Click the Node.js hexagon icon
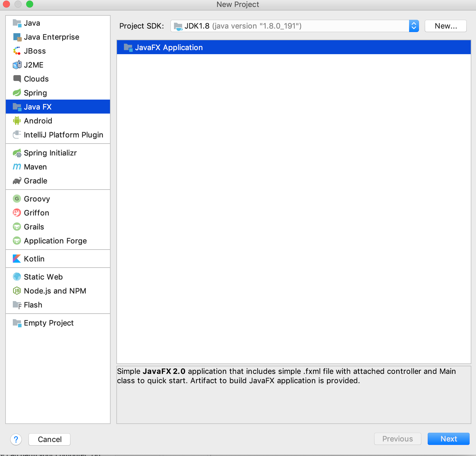The image size is (476, 456). tap(17, 291)
